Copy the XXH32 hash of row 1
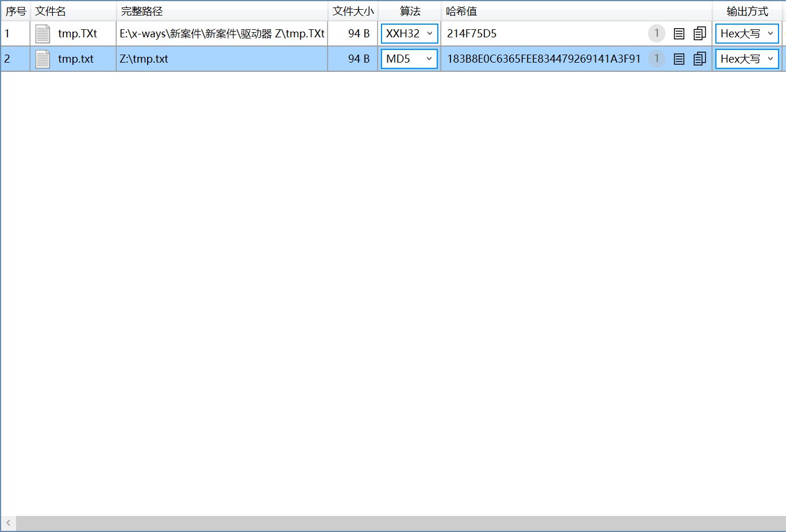This screenshot has width=786, height=532. (699, 34)
